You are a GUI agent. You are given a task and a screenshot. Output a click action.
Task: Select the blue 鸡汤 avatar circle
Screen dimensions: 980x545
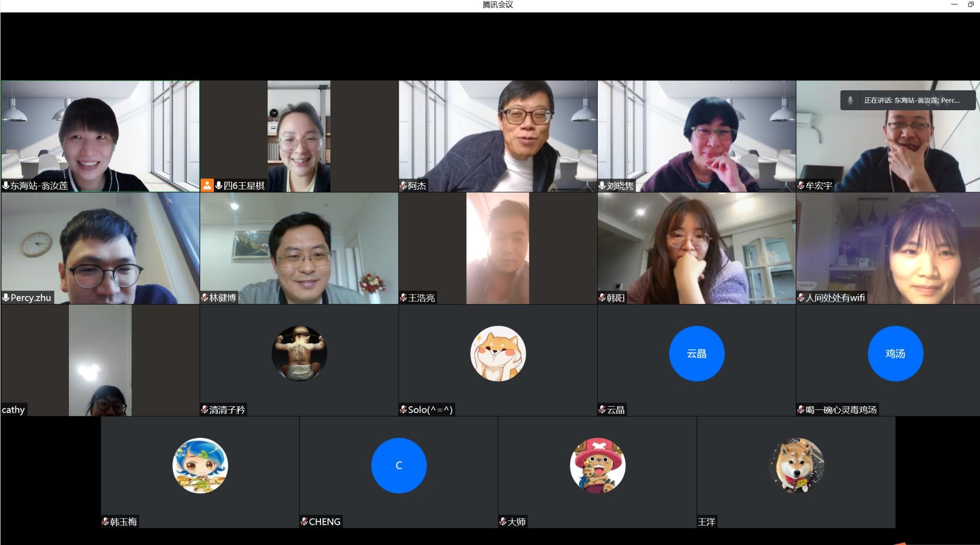895,354
